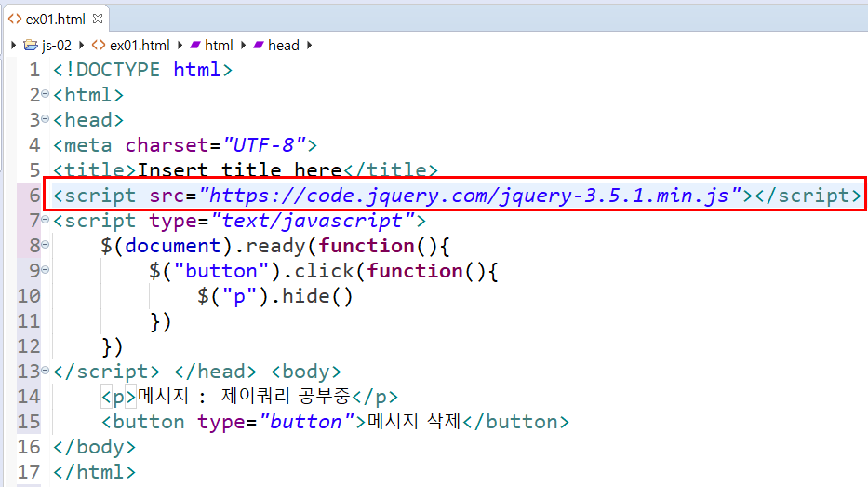Collapse the click function fold on line 9

(46, 270)
